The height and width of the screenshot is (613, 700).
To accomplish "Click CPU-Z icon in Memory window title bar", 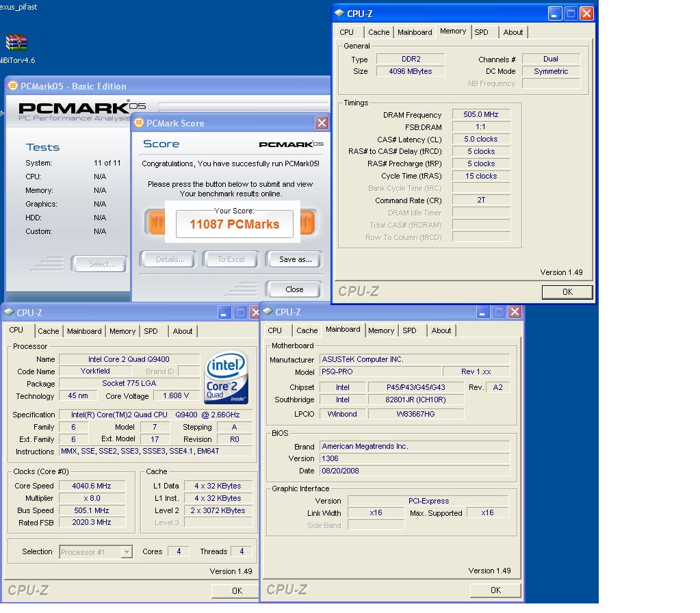I will (x=339, y=14).
